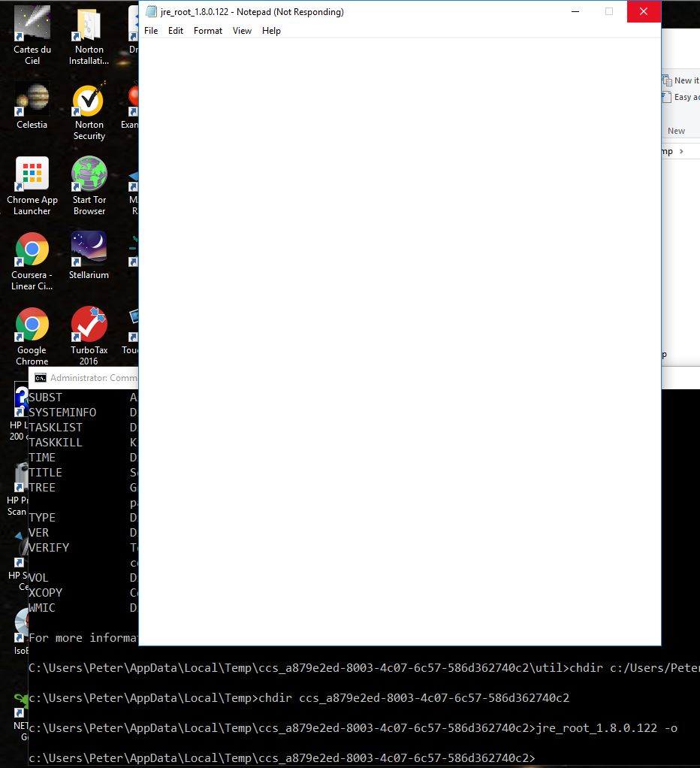Expand the breadcrumb chevron in Explorer
This screenshot has width=700, height=768.
(681, 151)
